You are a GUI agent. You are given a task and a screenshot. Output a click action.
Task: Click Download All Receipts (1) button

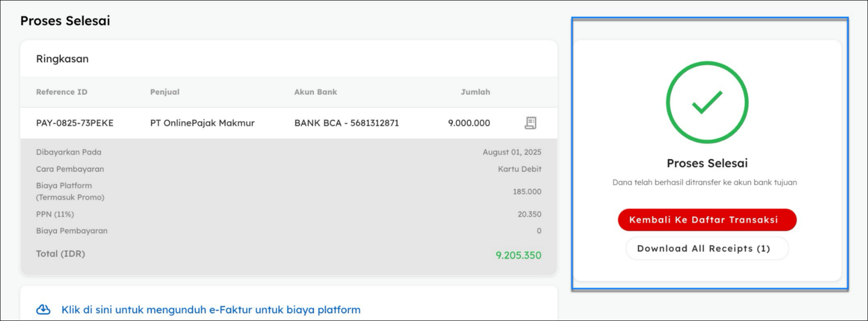coord(707,248)
